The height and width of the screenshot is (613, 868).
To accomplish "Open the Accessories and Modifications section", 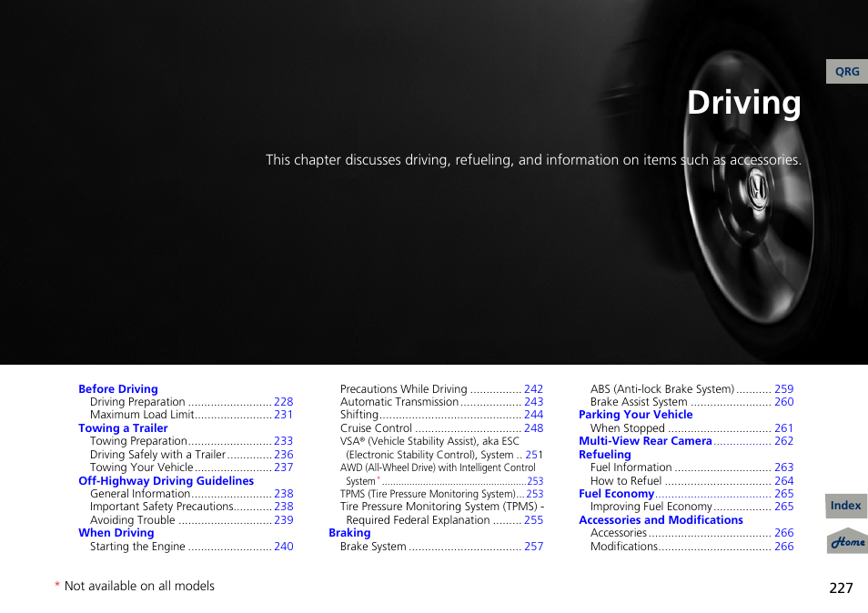I will coord(661,520).
